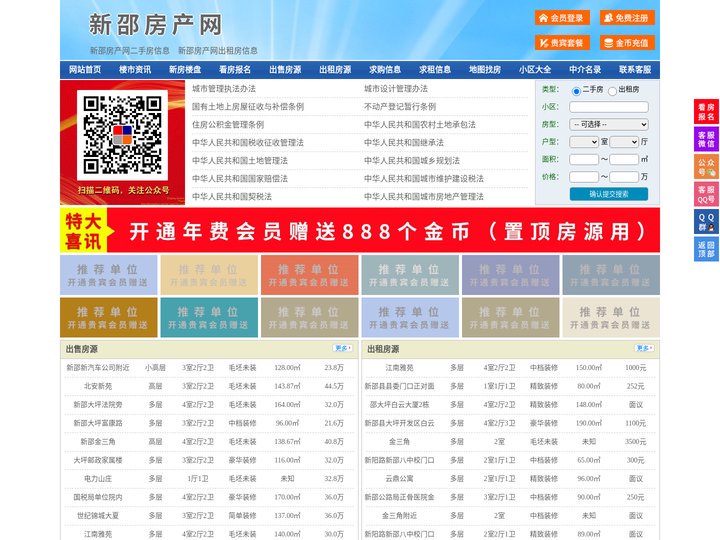
Task: Open the 厅 count dropdown
Action: [624, 142]
